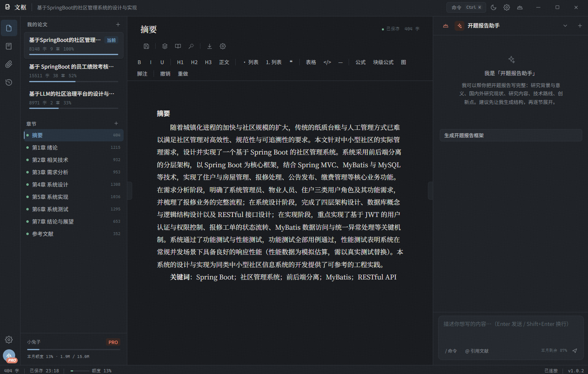Insert a horizontal rule divider
The height and width of the screenshot is (374, 588).
tap(340, 62)
